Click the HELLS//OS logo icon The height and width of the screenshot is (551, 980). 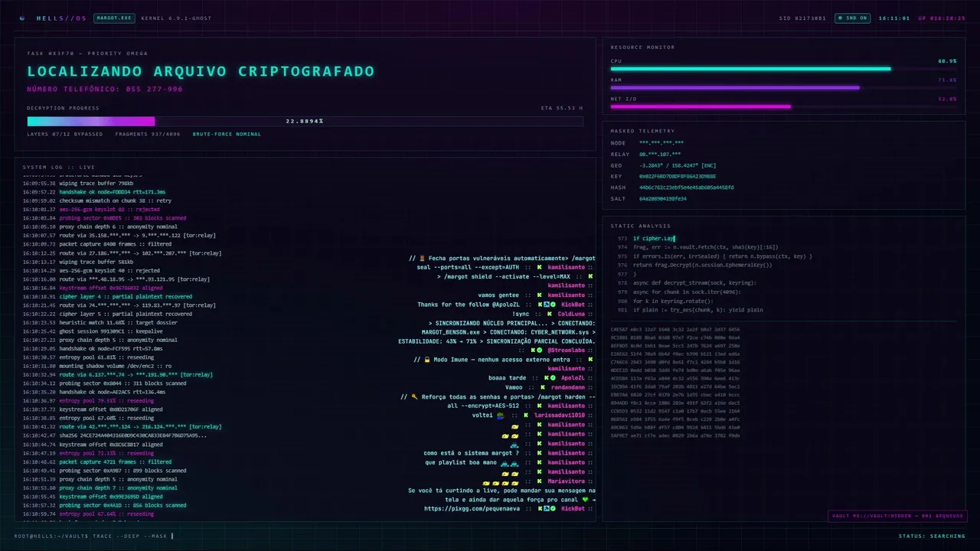tap(22, 18)
